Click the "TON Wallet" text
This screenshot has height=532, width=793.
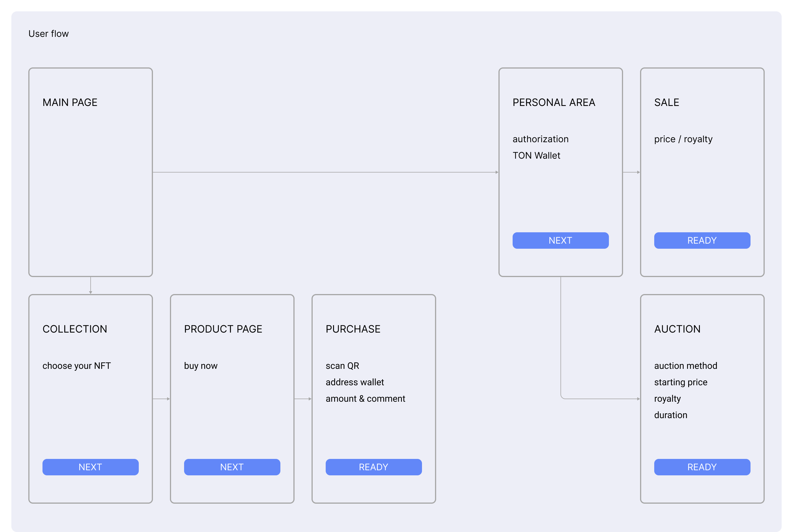pyautogui.click(x=536, y=156)
